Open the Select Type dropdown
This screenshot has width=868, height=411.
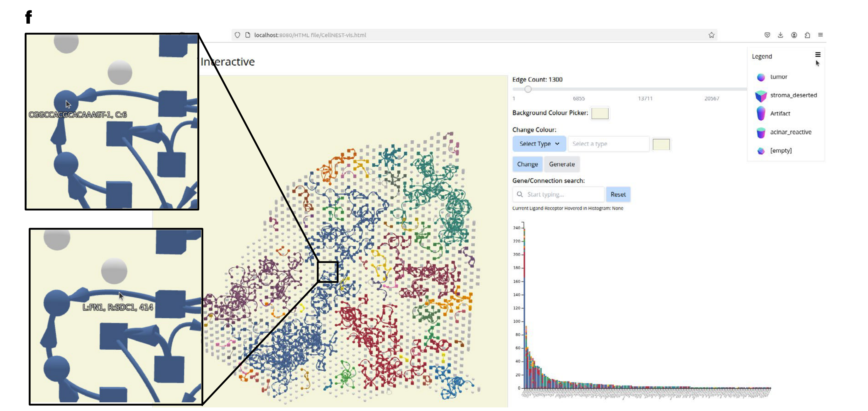(x=539, y=144)
